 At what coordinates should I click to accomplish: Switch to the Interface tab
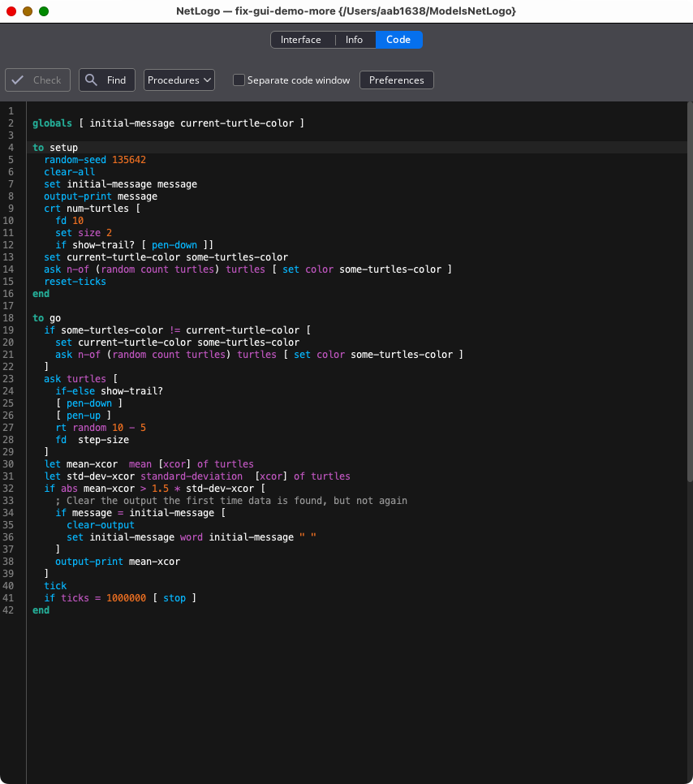[300, 40]
